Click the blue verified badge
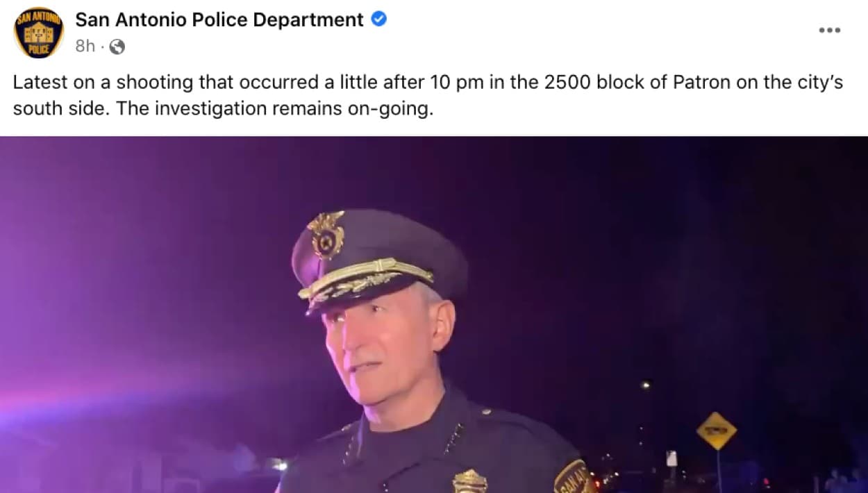The width and height of the screenshot is (868, 493). click(x=378, y=19)
